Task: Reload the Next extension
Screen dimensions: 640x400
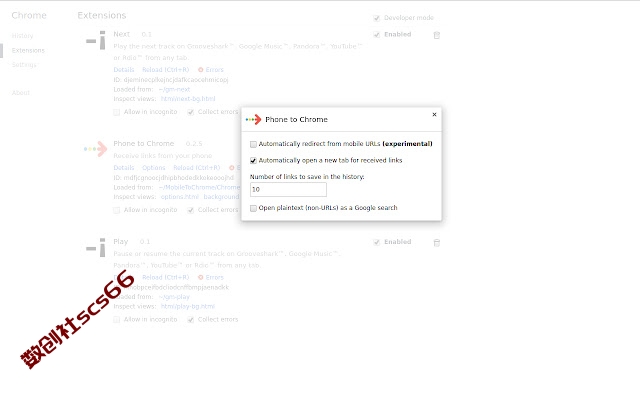Action: [166, 70]
